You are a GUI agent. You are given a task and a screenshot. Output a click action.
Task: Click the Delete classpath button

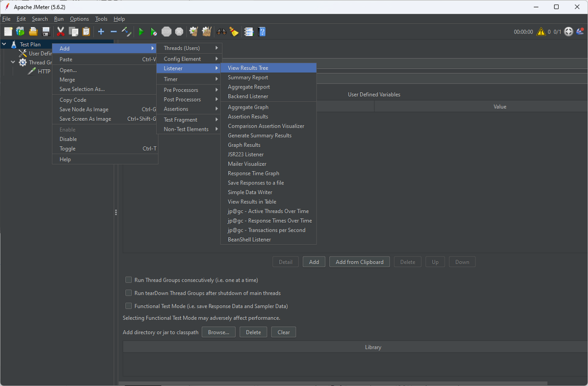tap(253, 332)
